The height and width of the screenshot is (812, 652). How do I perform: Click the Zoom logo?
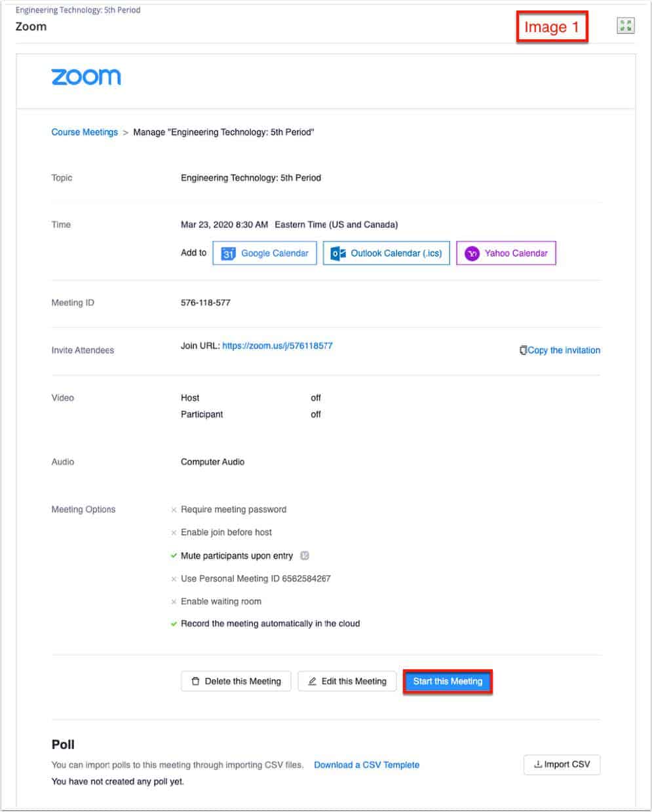click(x=86, y=77)
